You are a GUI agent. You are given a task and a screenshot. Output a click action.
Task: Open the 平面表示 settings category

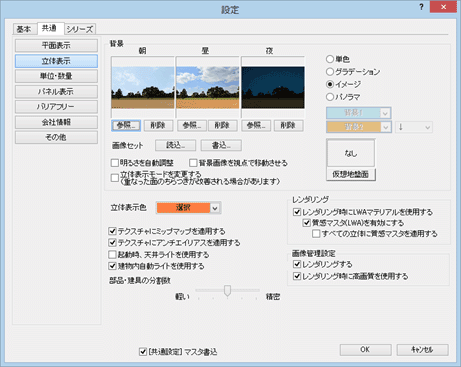coord(56,45)
